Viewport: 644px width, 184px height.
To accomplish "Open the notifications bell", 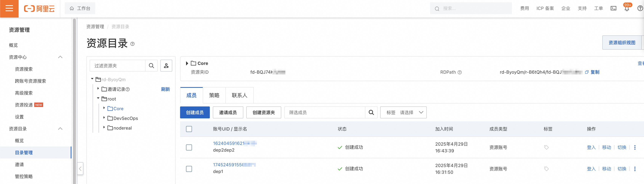I will pos(627,9).
